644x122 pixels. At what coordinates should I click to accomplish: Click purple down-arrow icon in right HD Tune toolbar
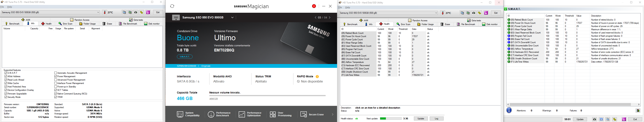coord(486,13)
